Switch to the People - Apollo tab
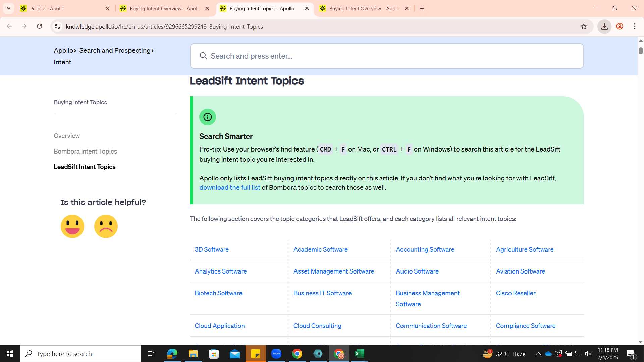The image size is (644, 362). pyautogui.click(x=64, y=8)
